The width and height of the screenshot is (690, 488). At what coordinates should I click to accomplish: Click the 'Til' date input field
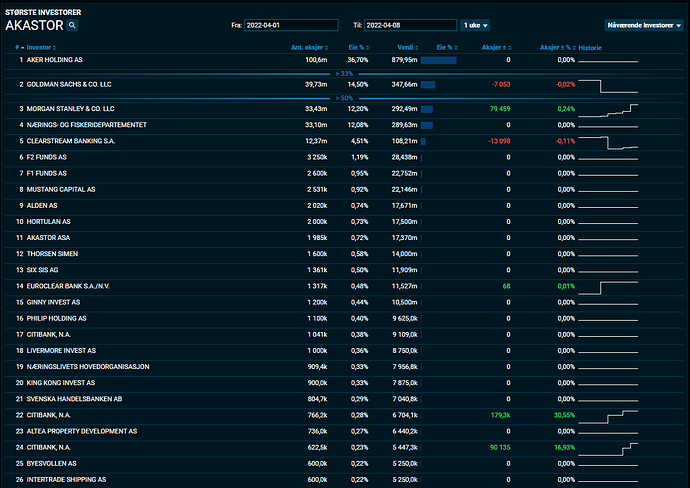(x=410, y=25)
